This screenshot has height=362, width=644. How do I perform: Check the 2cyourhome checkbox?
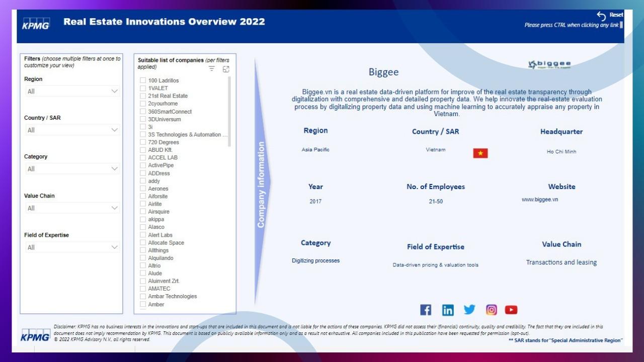coord(143,104)
